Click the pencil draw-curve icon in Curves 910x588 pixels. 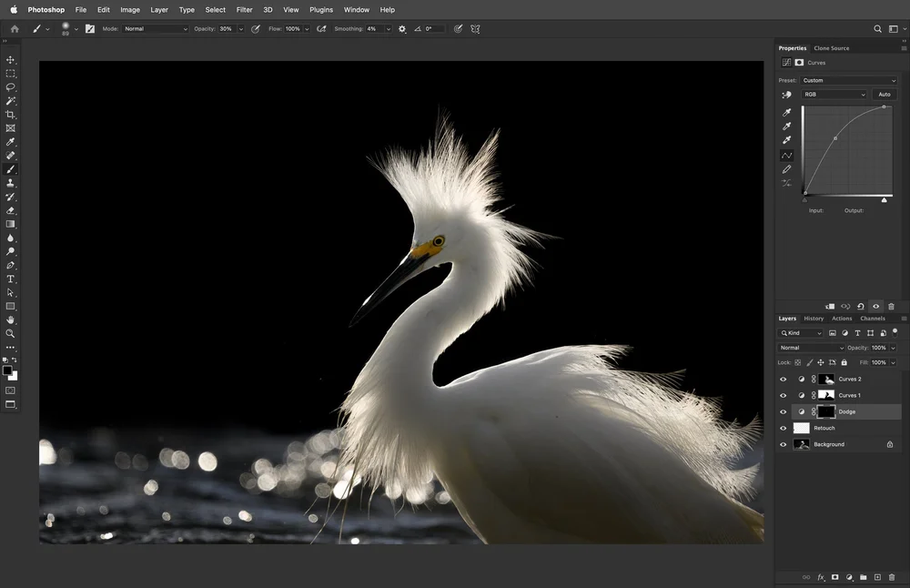pyautogui.click(x=787, y=169)
